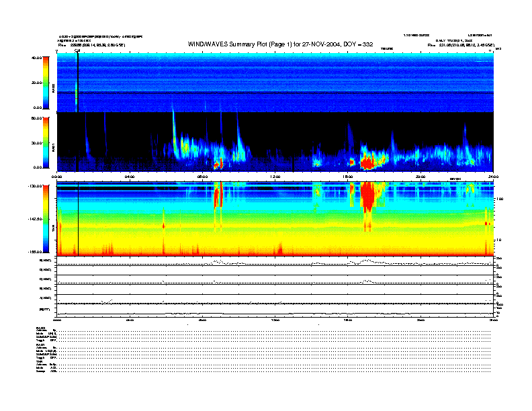This screenshot has width=532, height=411.
Task: Click the RAD2 color scale bar
Action: (x=46, y=83)
